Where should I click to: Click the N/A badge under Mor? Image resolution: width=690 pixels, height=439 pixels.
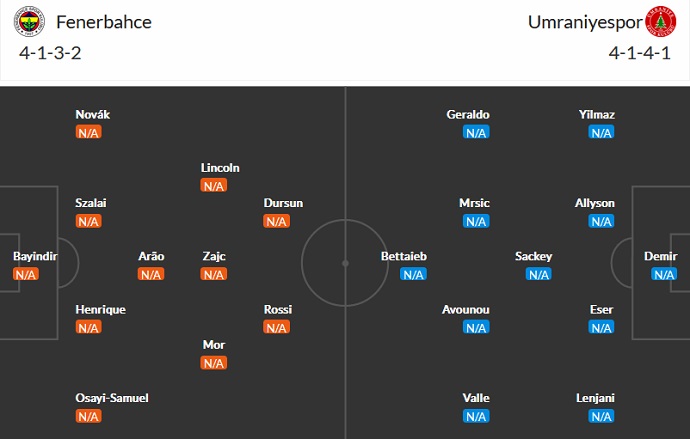point(213,363)
